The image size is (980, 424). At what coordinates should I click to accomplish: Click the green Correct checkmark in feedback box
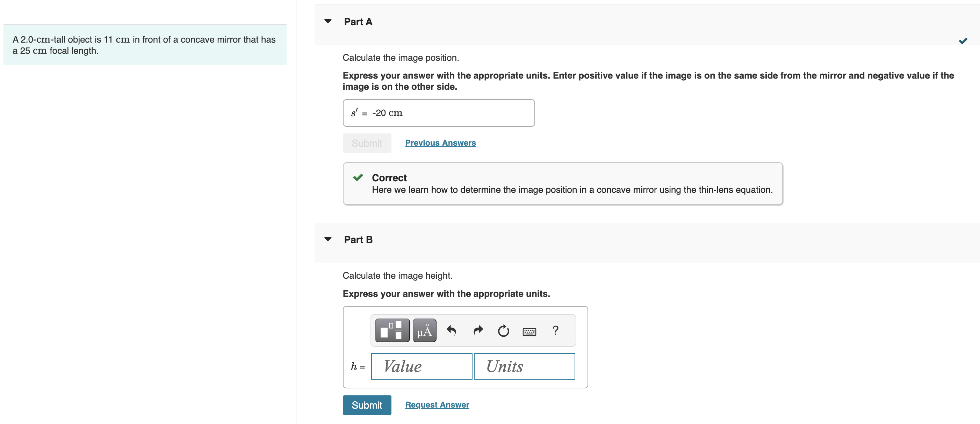[358, 177]
